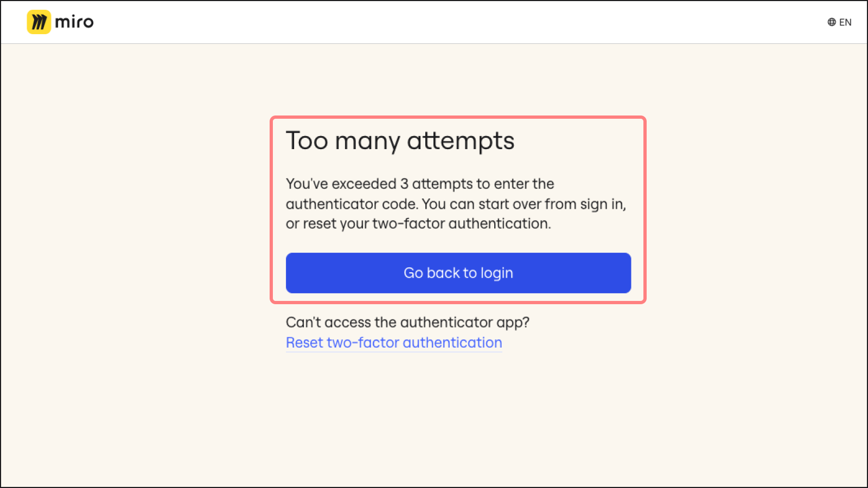Click the number 3 in the message
The image size is (868, 488).
click(404, 184)
